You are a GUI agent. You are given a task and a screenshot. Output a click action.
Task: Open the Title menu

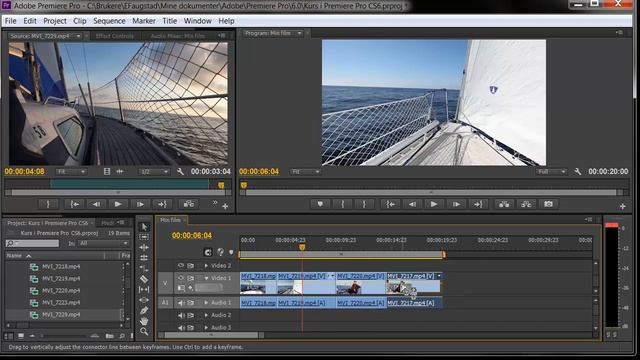coord(169,21)
